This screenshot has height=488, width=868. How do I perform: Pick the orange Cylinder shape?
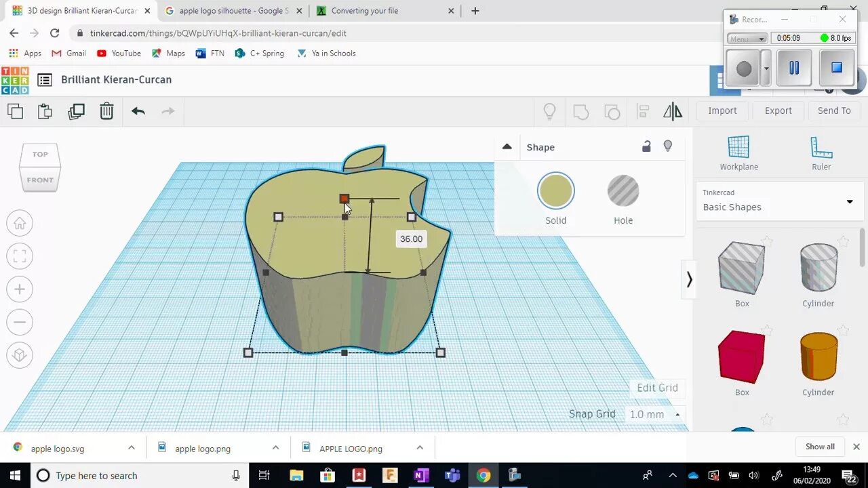point(818,358)
